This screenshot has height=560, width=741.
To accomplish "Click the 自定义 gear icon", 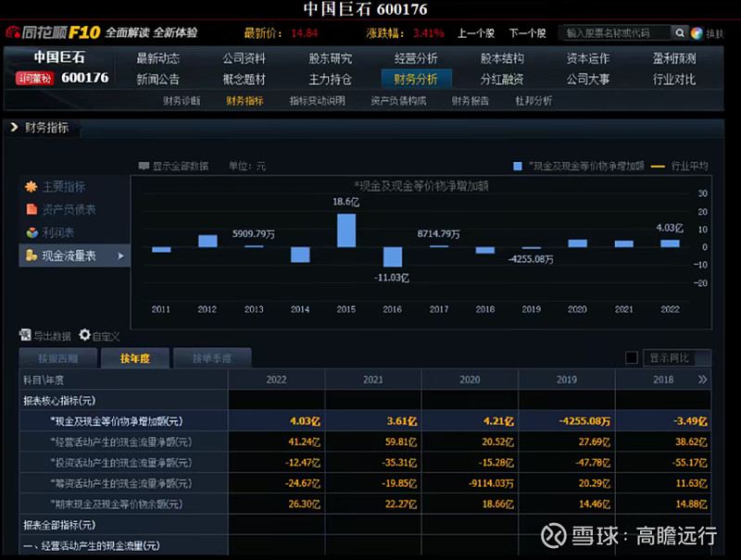I will pyautogui.click(x=84, y=335).
